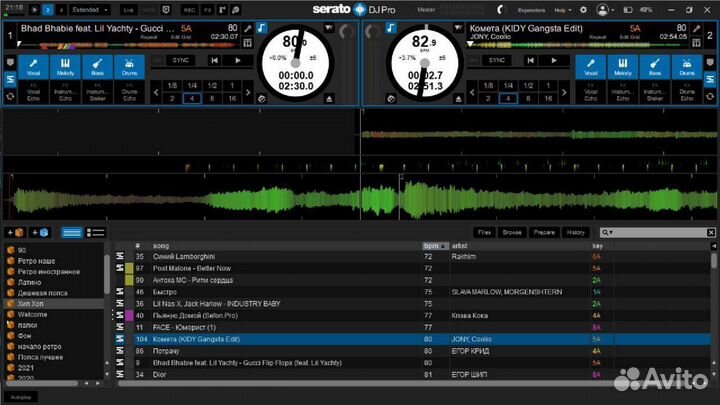
Task: Shift deck 1 loop sizes left arrow
Action: [156, 92]
